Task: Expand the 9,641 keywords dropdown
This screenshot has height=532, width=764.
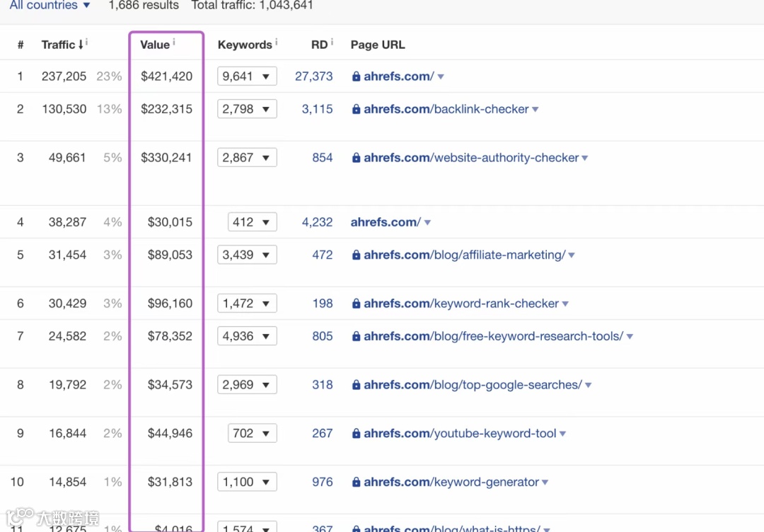Action: pos(246,76)
